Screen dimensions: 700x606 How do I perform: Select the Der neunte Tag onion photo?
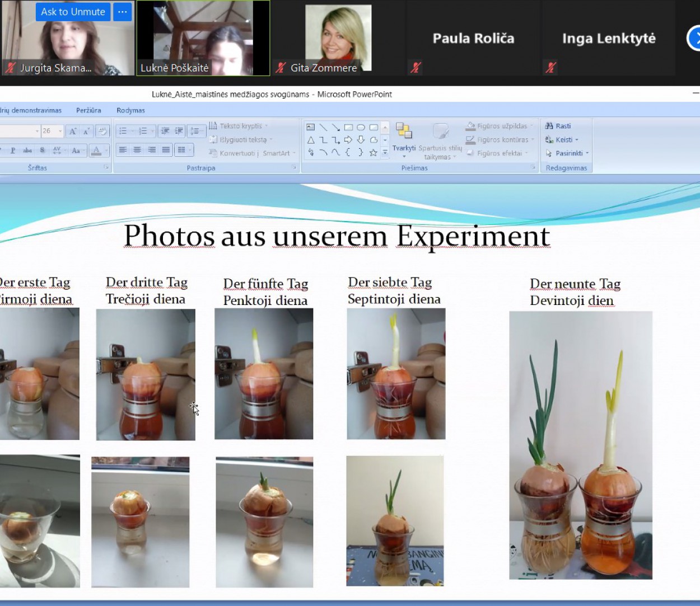580,445
